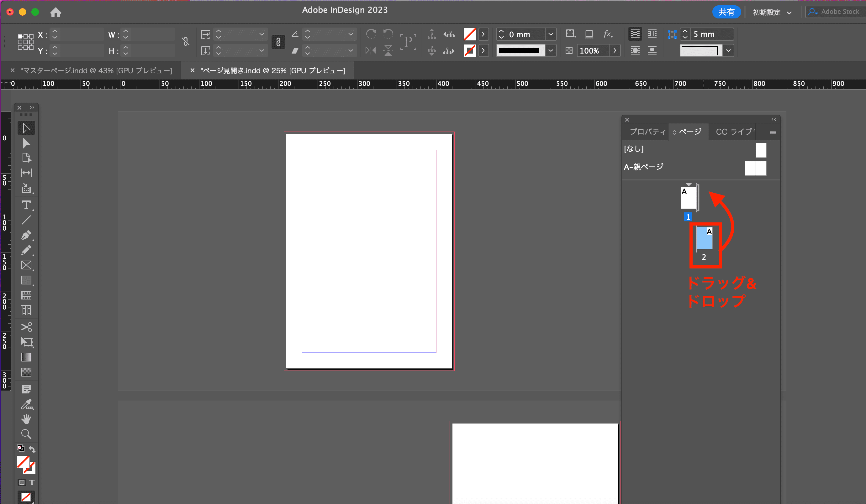Viewport: 866px width, 504px height.
Task: Toggle jump object text wrap
Action: coord(652,50)
